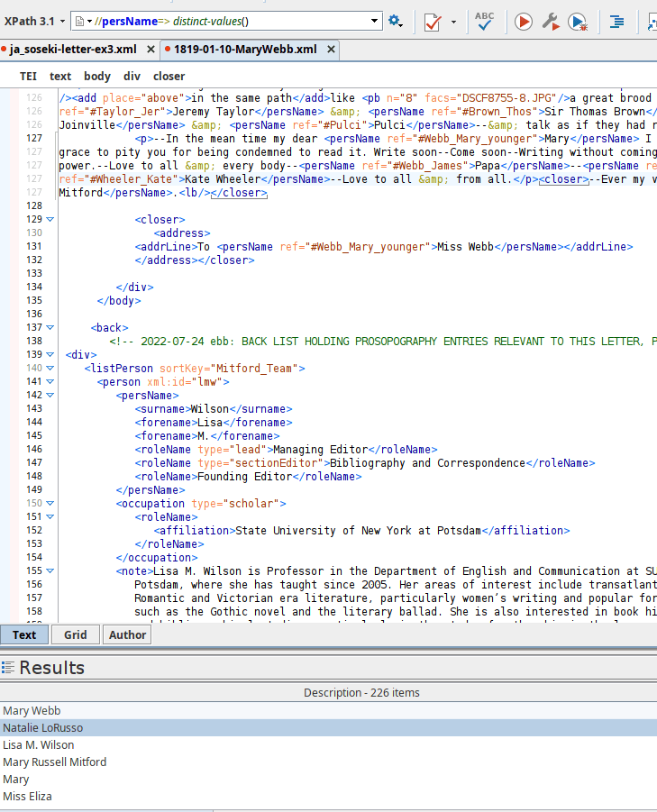The height and width of the screenshot is (812, 657).
Task: Open the validation options dropdown arrow
Action: [x=453, y=22]
